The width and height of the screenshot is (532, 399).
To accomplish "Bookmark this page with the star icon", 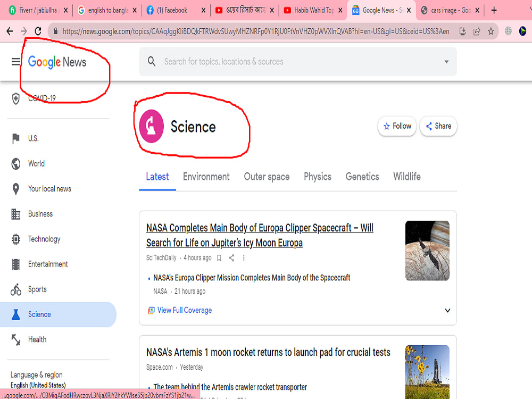I will point(491,31).
